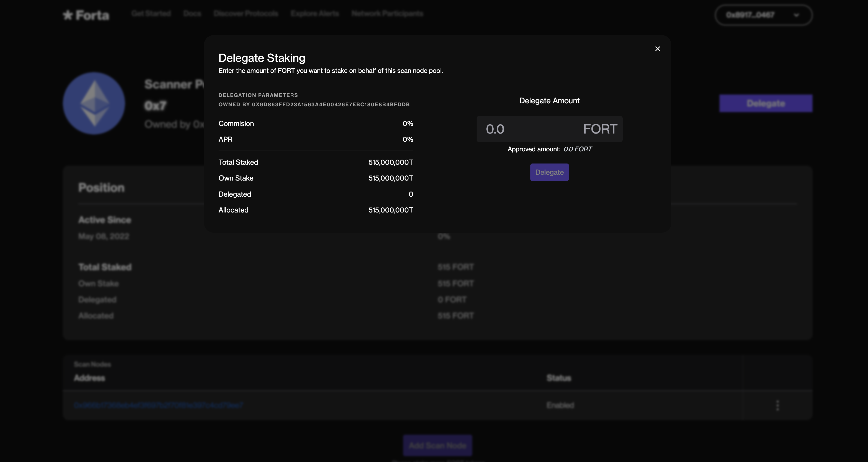
Task: Click the blurred Delegate button on the page
Action: [766, 103]
